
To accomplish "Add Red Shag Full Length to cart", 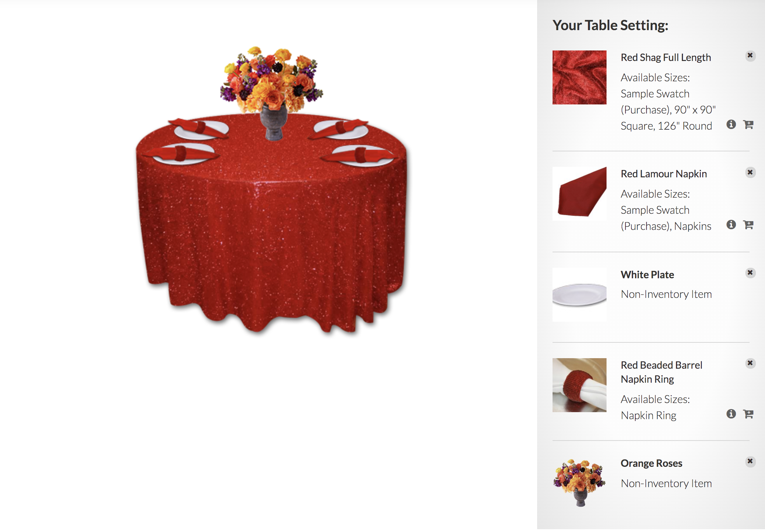I will click(749, 124).
